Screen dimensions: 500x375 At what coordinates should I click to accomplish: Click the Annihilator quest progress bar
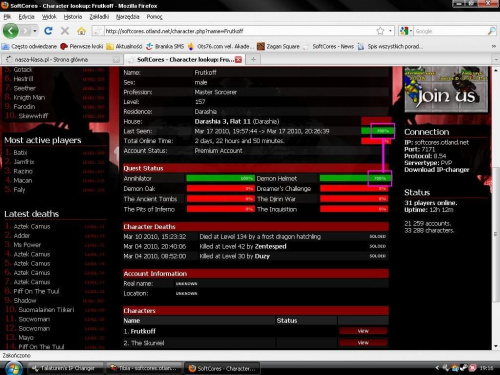click(220, 178)
